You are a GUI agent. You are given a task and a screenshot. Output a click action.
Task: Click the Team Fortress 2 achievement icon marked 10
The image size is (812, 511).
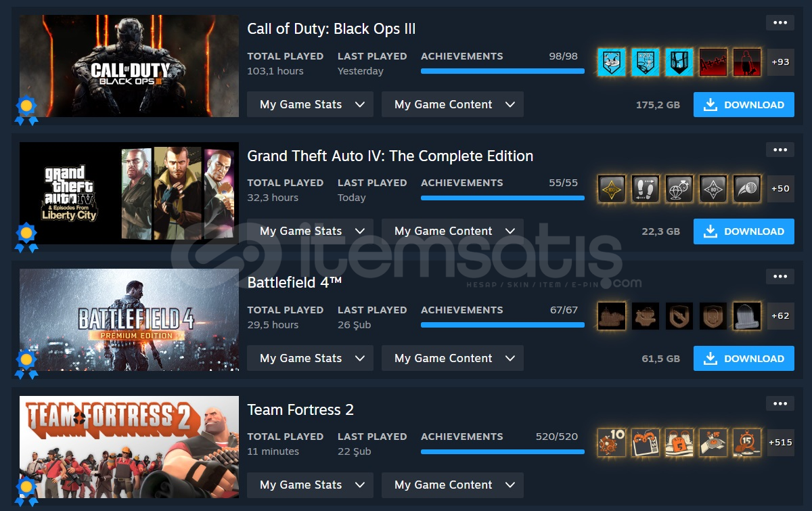pos(612,443)
